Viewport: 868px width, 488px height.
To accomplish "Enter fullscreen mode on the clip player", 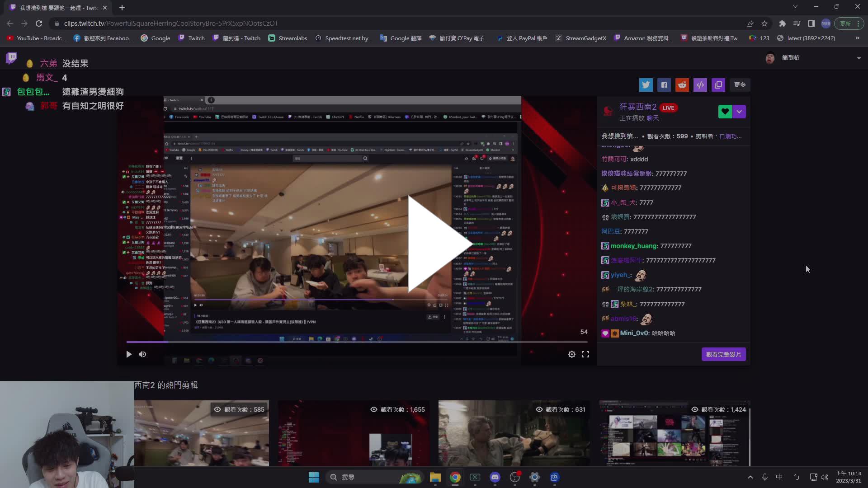I will pyautogui.click(x=585, y=354).
